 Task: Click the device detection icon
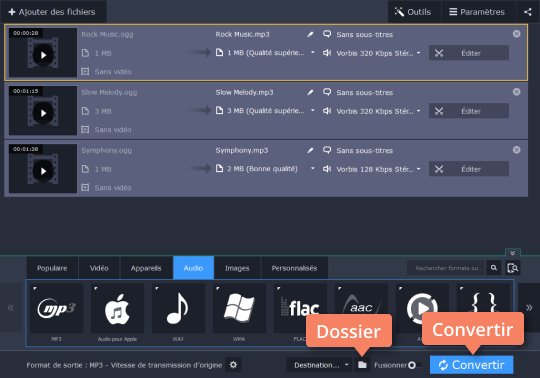pyautogui.click(x=513, y=268)
